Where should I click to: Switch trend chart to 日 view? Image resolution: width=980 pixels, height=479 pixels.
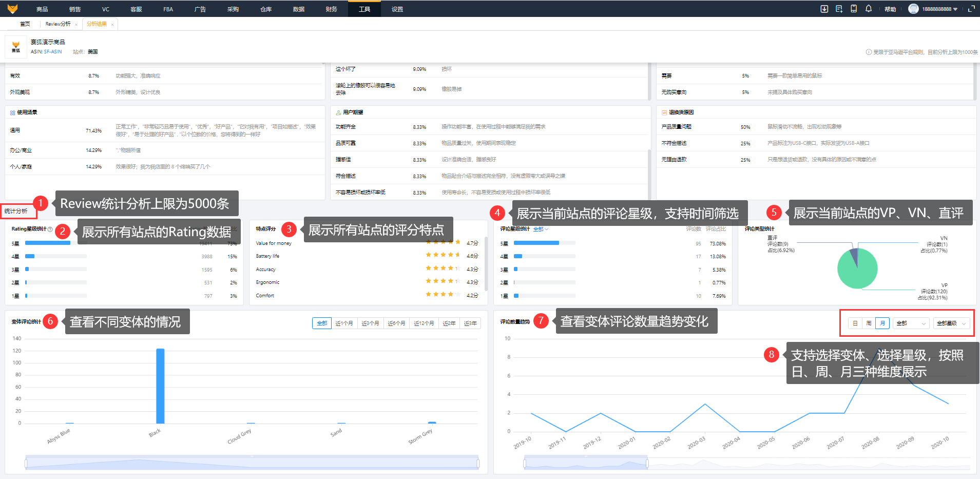[x=855, y=323]
